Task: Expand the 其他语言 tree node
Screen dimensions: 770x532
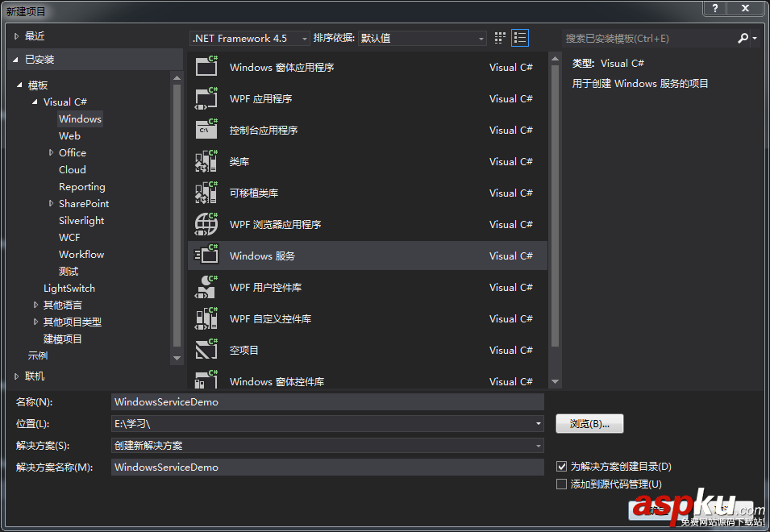Action: click(x=35, y=305)
